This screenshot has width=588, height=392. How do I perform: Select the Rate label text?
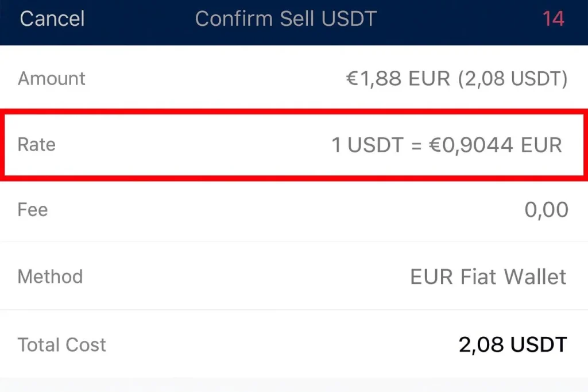coord(36,145)
